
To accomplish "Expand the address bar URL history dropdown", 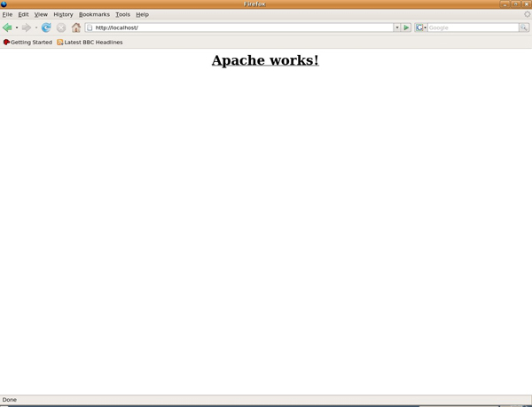I will 396,27.
